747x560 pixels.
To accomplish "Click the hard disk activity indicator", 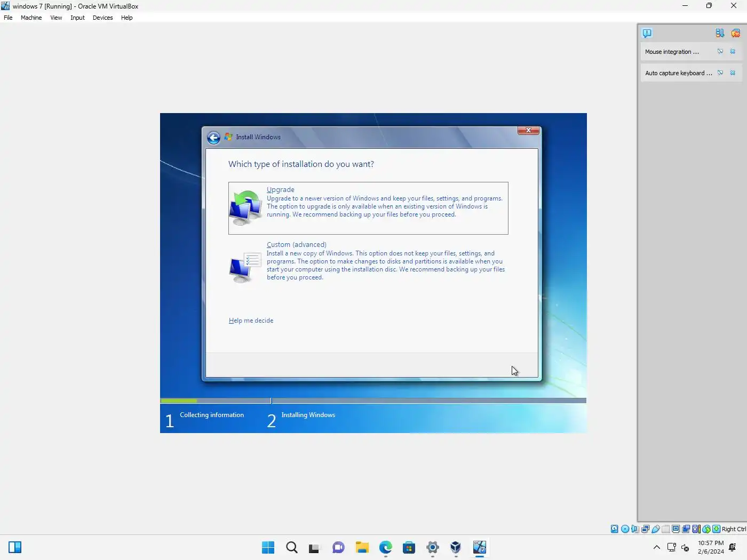I will pos(615,529).
